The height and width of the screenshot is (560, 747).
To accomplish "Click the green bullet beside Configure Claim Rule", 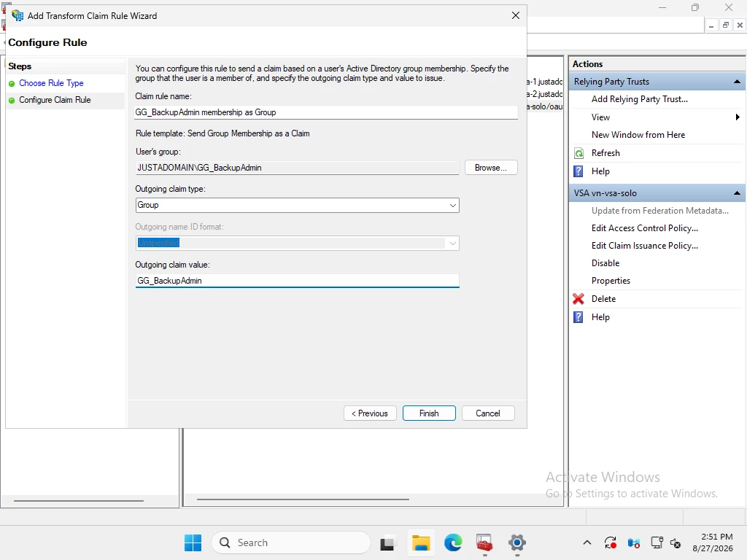I will tap(12, 101).
